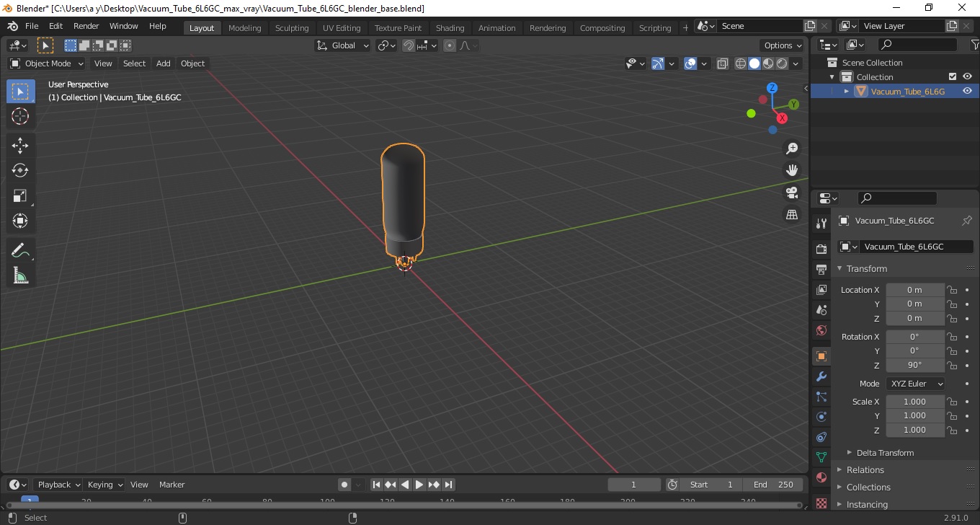
Task: Open Tool properties tab in properties editor
Action: (821, 224)
